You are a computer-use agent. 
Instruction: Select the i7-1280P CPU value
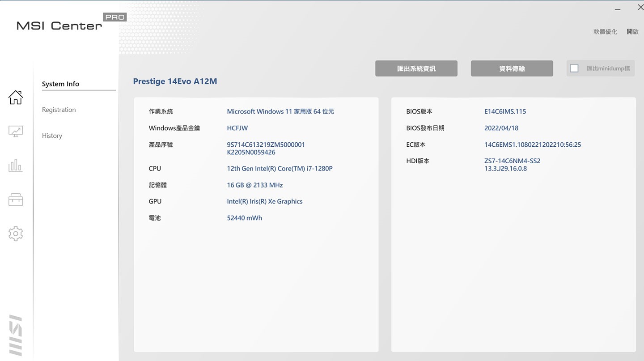280,169
